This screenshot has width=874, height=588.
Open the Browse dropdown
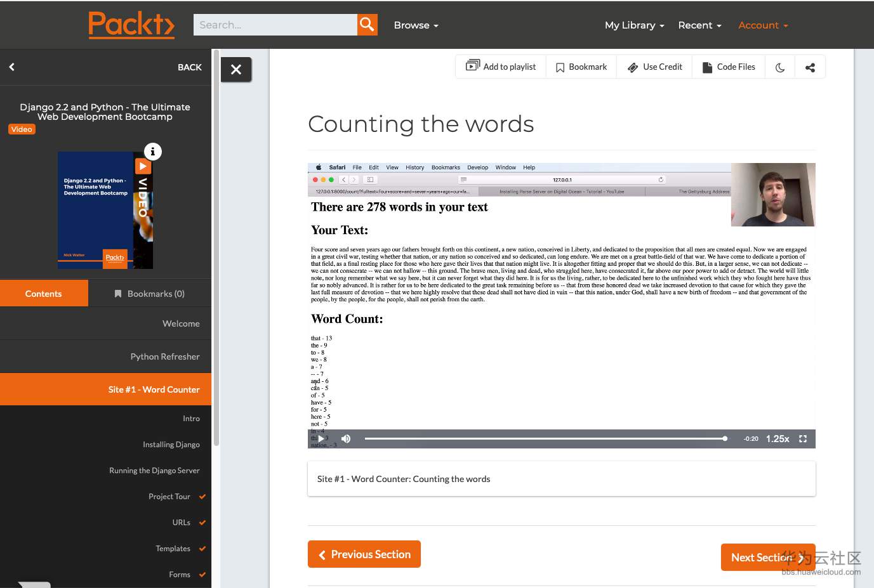click(416, 25)
